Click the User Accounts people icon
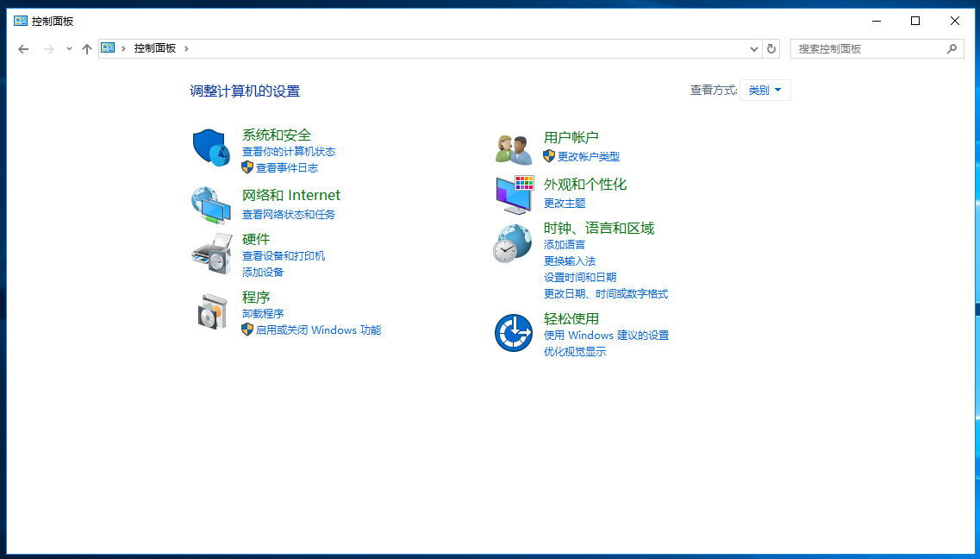Image resolution: width=980 pixels, height=559 pixels. (514, 149)
